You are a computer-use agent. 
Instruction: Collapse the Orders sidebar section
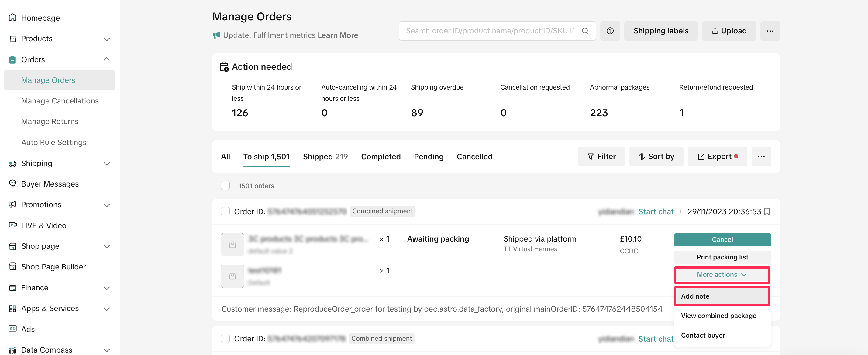pyautogui.click(x=106, y=59)
